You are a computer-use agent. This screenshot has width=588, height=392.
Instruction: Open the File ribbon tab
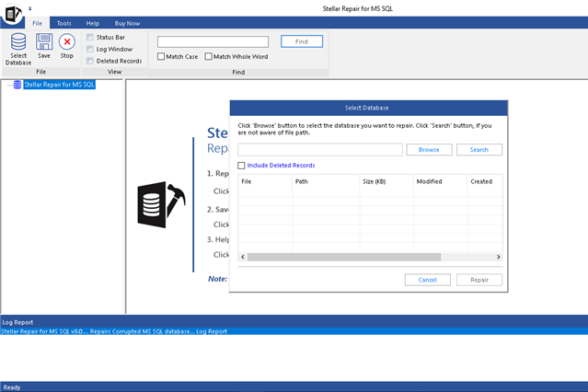(x=37, y=23)
